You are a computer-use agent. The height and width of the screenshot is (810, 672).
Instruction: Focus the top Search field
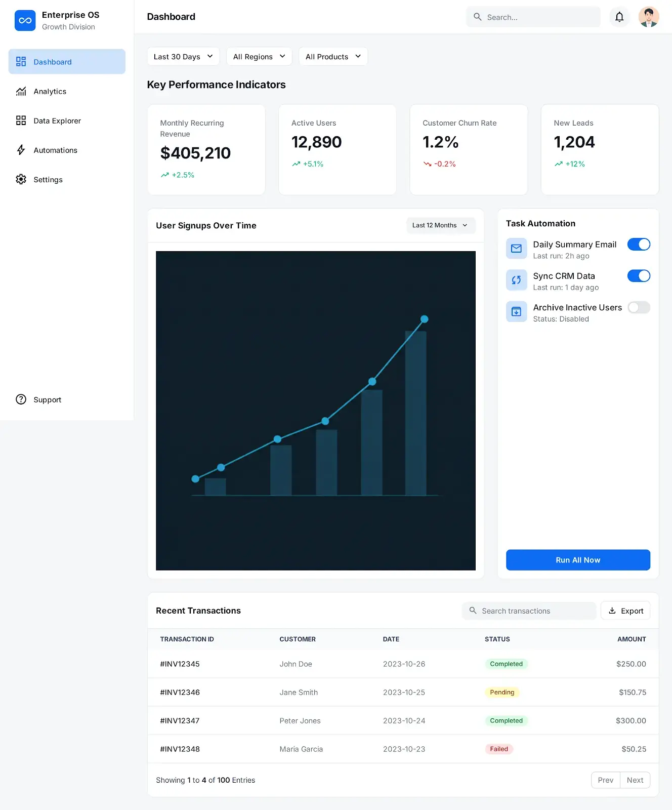[533, 17]
